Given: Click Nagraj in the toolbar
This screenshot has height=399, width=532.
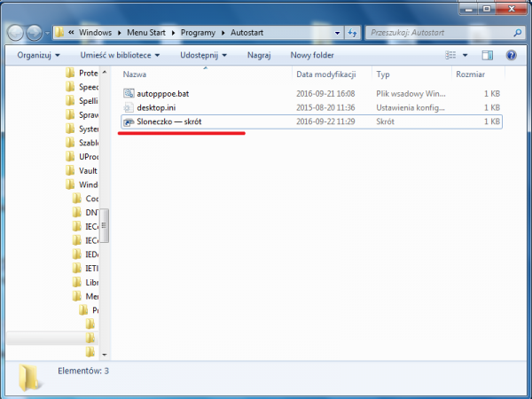Looking at the screenshot, I should tap(259, 55).
